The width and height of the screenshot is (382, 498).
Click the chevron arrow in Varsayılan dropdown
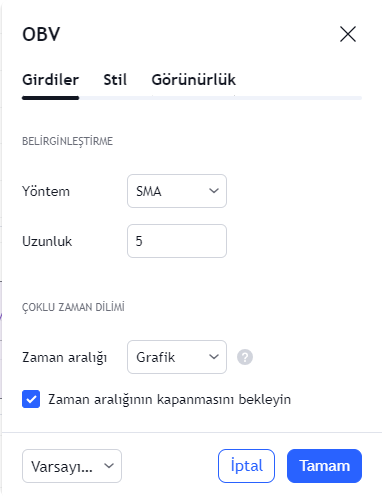[109, 466]
